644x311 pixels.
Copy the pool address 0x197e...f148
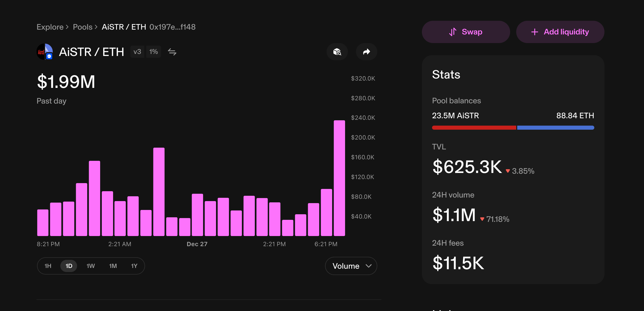[172, 27]
